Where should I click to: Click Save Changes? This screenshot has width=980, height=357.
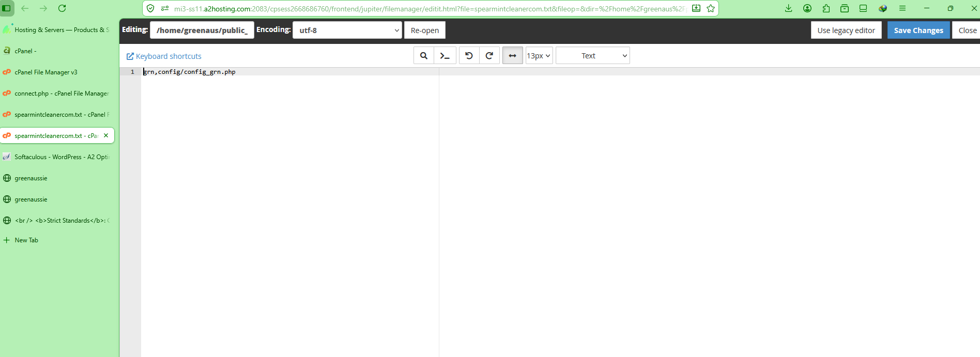coord(918,30)
